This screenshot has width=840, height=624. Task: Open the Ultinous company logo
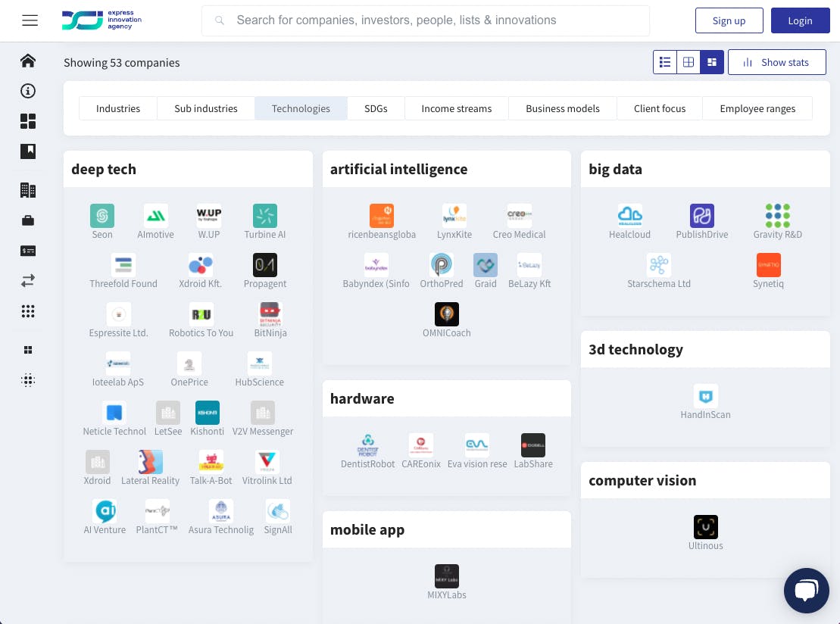point(706,527)
